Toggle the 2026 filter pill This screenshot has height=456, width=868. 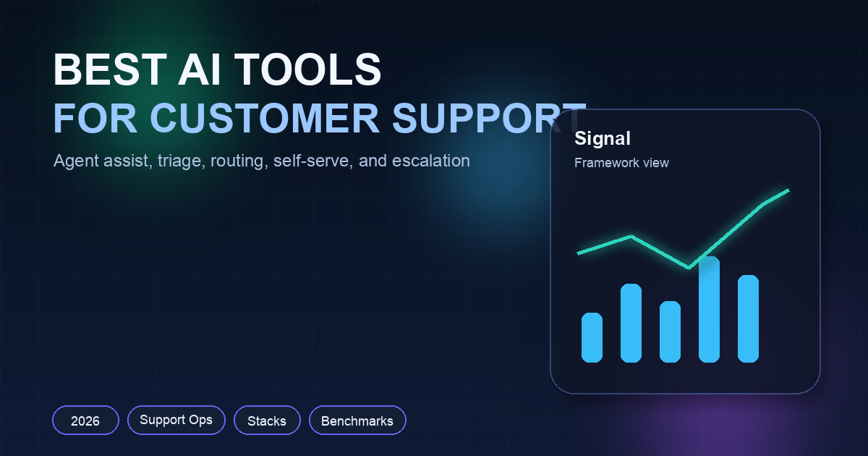[x=85, y=420]
